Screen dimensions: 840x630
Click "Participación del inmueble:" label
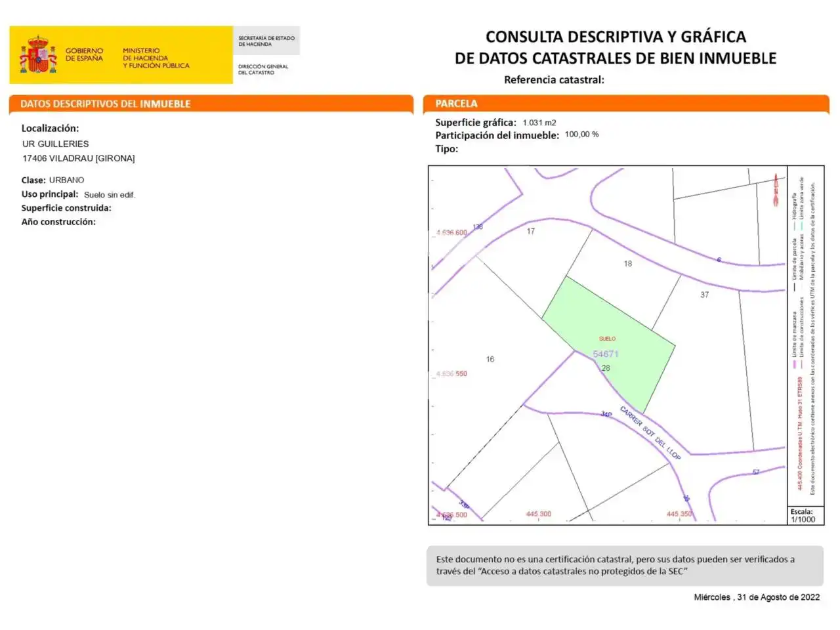point(497,135)
